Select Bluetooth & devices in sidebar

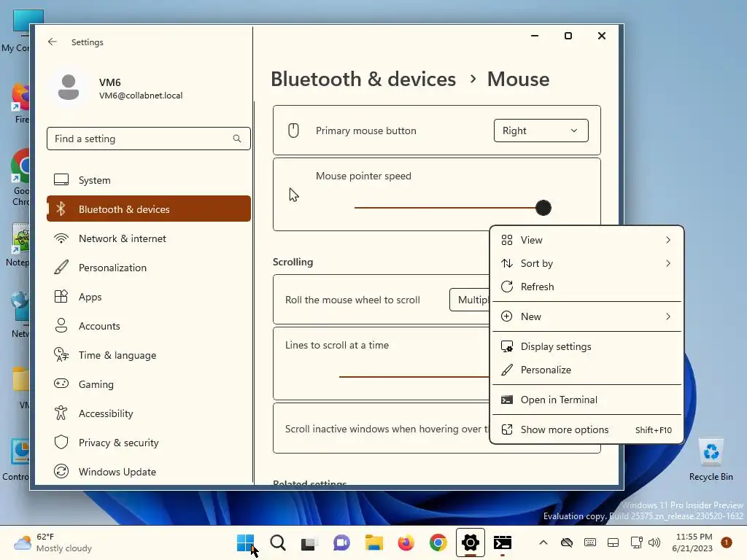[x=149, y=209]
